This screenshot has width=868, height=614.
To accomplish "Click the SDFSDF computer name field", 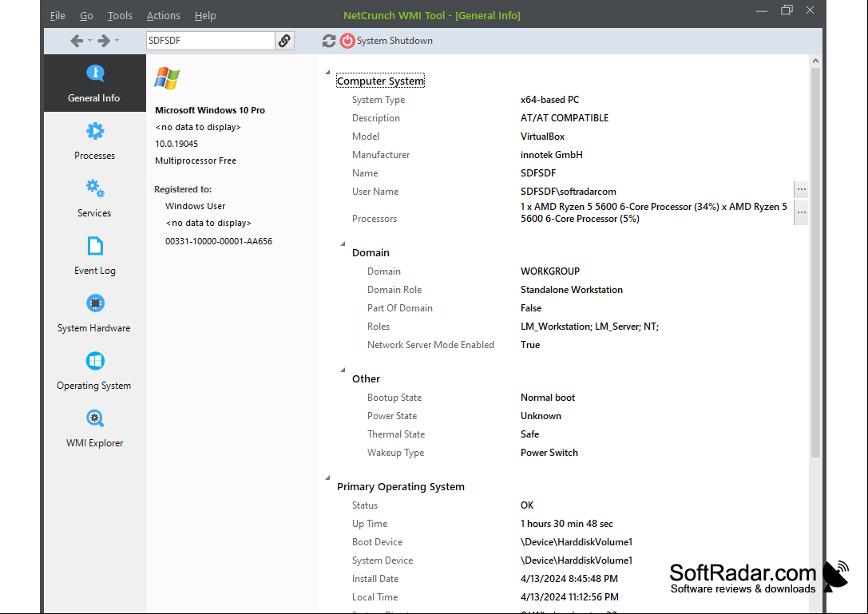I will tap(210, 41).
